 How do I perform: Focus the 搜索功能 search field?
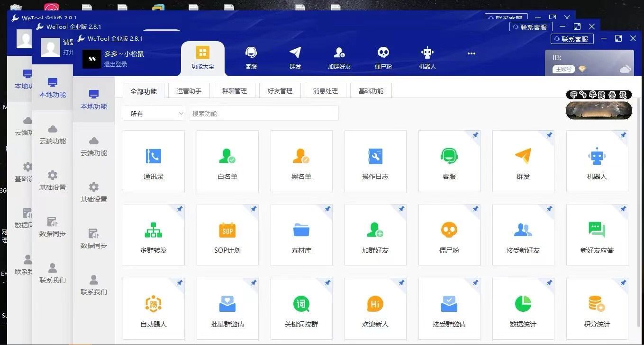264,114
